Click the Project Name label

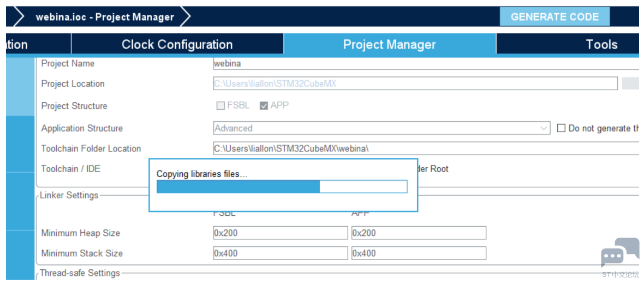point(68,63)
